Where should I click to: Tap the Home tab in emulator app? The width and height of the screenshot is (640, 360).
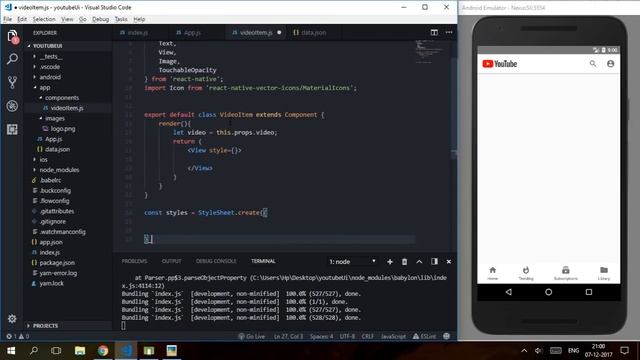click(x=493, y=273)
